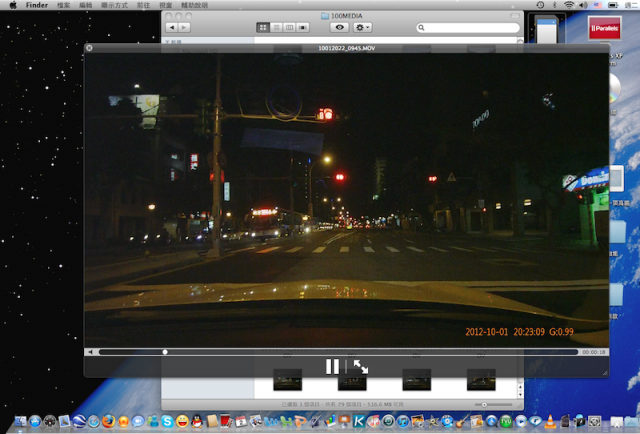Open the volume menu bar control
Image resolution: width=640 pixels, height=434 pixels.
point(583,5)
